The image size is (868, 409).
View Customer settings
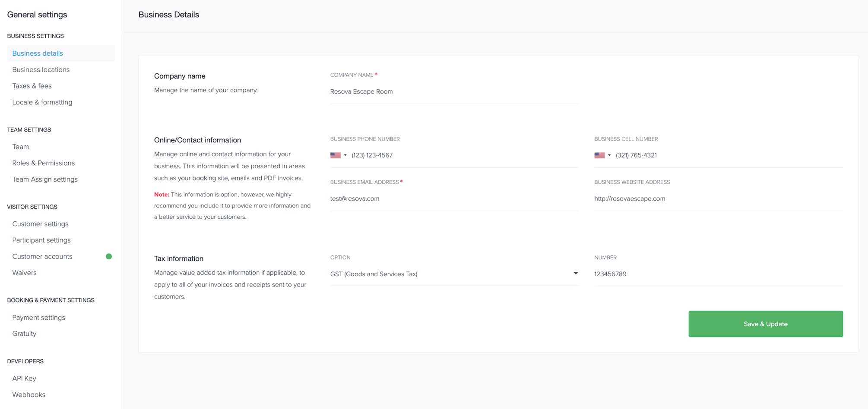click(x=40, y=224)
